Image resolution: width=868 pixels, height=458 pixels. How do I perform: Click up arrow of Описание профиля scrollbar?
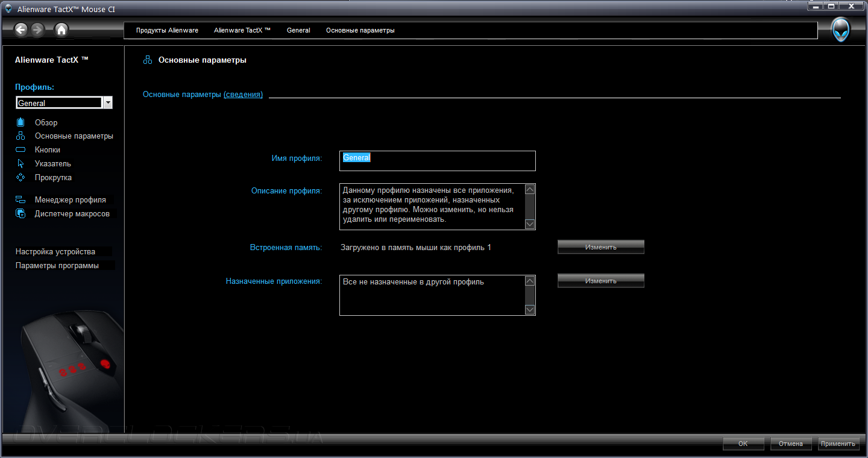tap(530, 189)
